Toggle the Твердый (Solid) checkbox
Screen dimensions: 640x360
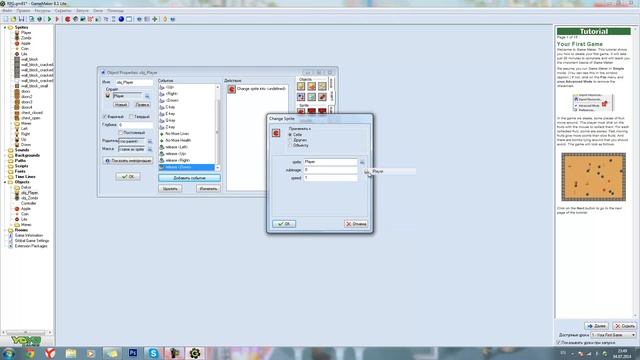coord(131,117)
